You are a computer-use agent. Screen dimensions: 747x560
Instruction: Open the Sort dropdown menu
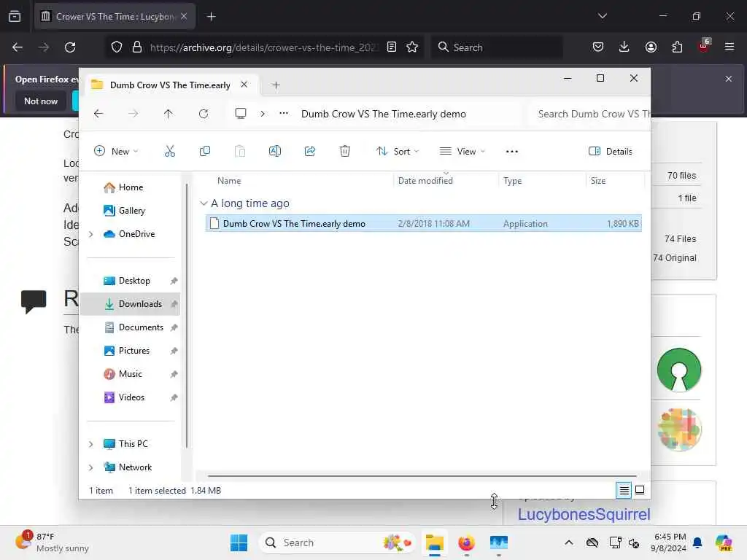pyautogui.click(x=398, y=152)
